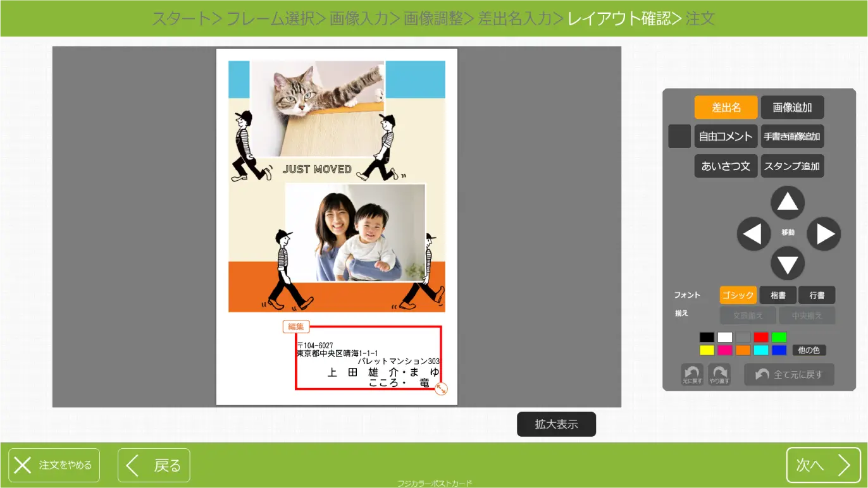Select the 自由コメント option

726,137
